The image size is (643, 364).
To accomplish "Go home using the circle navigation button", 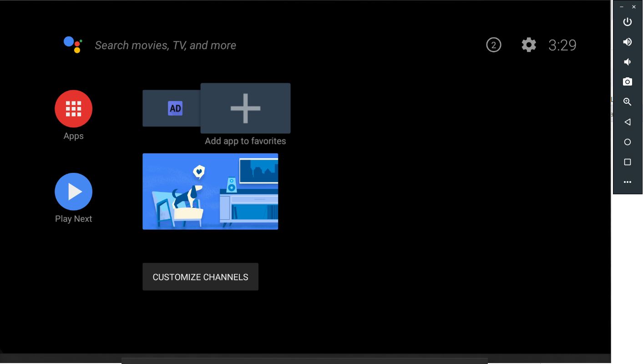I will (x=627, y=142).
